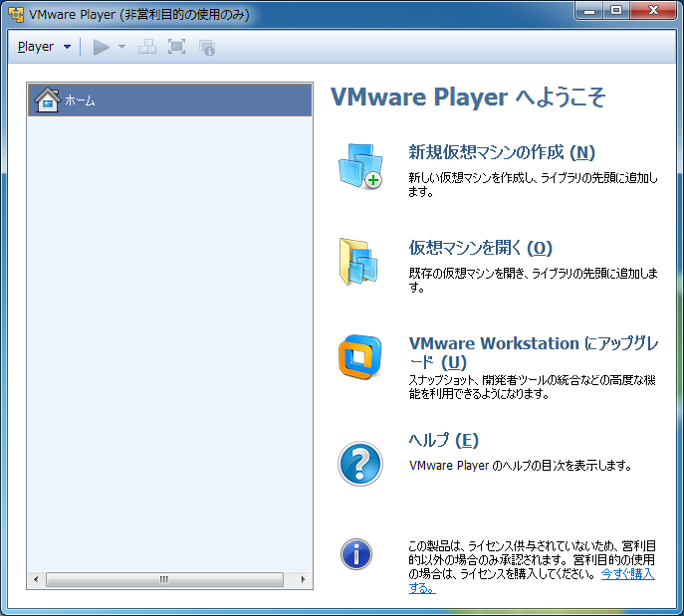Expand the power options dropdown arrow
This screenshot has width=684, height=616.
pyautogui.click(x=121, y=47)
